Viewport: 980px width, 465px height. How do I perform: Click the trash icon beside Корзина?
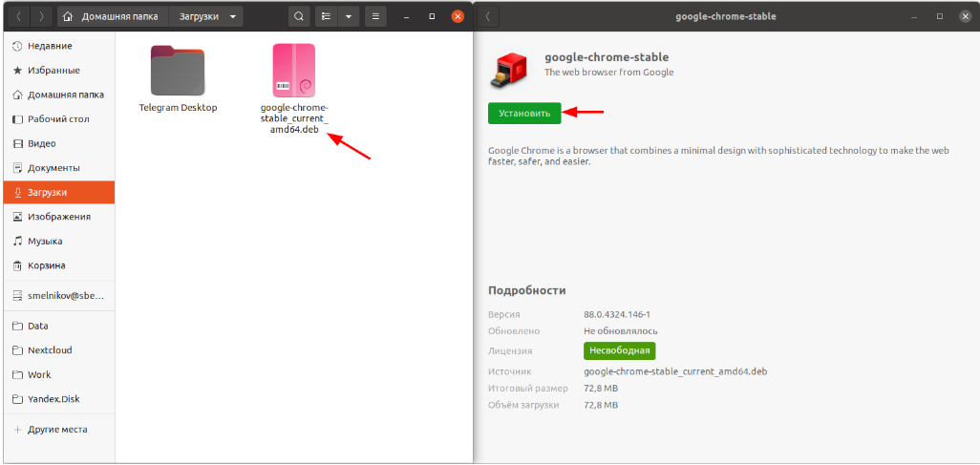pos(17,265)
